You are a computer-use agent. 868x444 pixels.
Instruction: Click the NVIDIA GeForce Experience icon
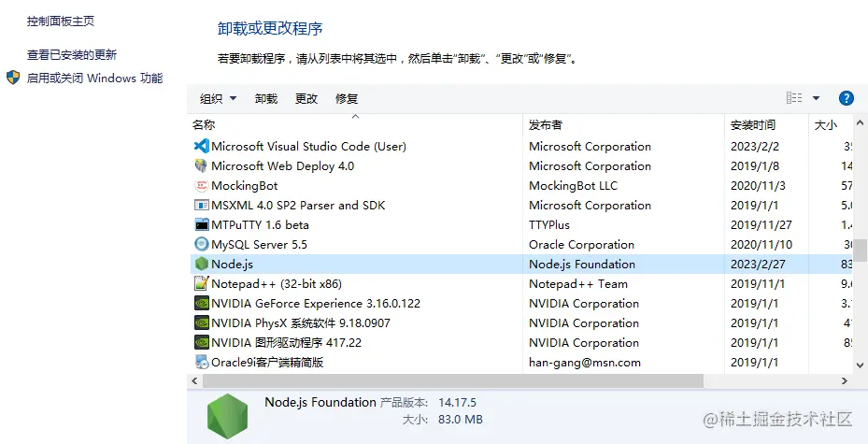pos(201,303)
